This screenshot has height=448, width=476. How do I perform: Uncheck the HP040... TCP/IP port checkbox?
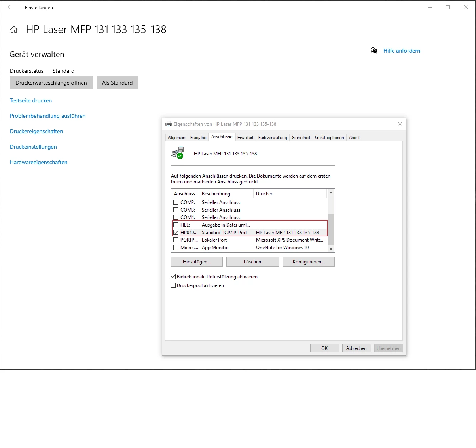(176, 232)
